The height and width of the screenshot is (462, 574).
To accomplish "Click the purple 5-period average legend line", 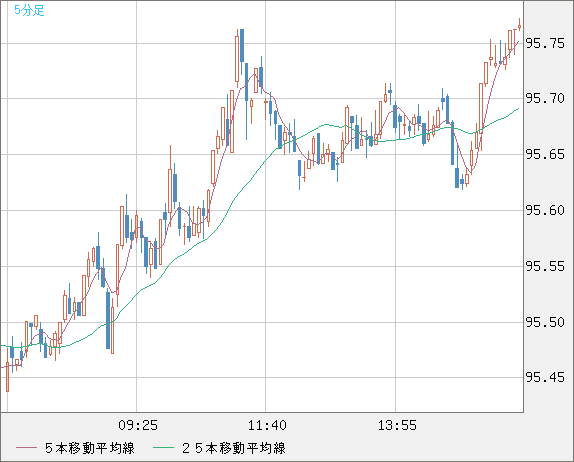I will pos(26,448).
